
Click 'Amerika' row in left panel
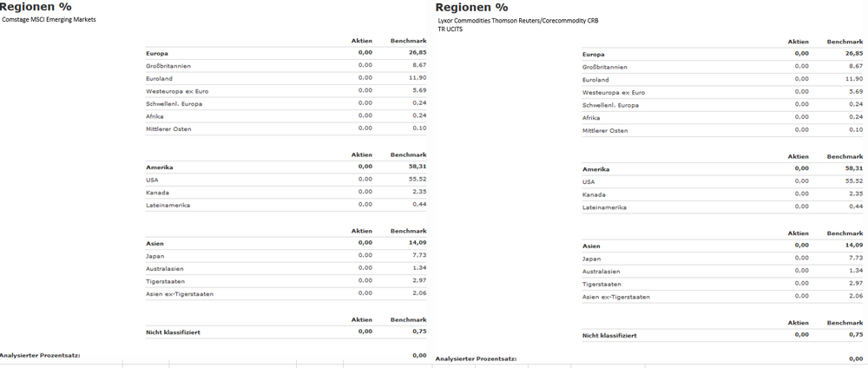[286, 168]
